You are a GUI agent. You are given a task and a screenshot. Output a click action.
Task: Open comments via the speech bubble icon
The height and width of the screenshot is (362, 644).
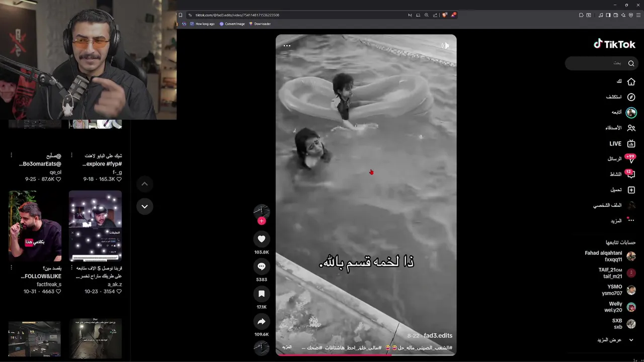point(261,266)
